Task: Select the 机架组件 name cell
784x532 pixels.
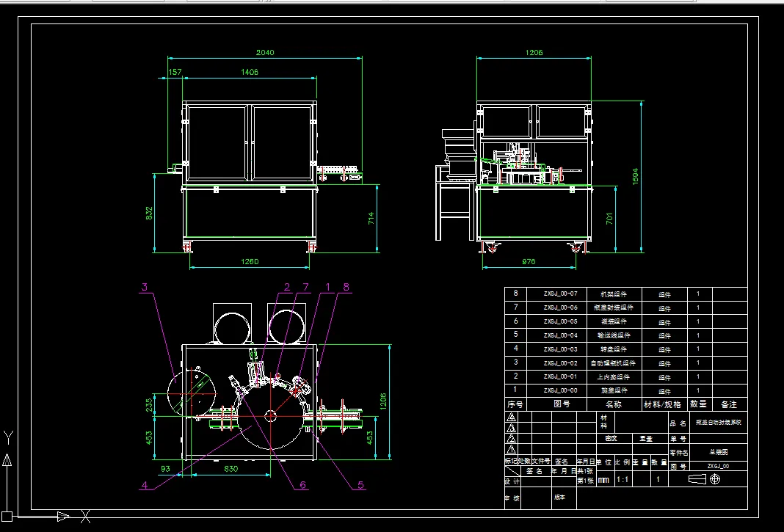Action: coord(614,294)
